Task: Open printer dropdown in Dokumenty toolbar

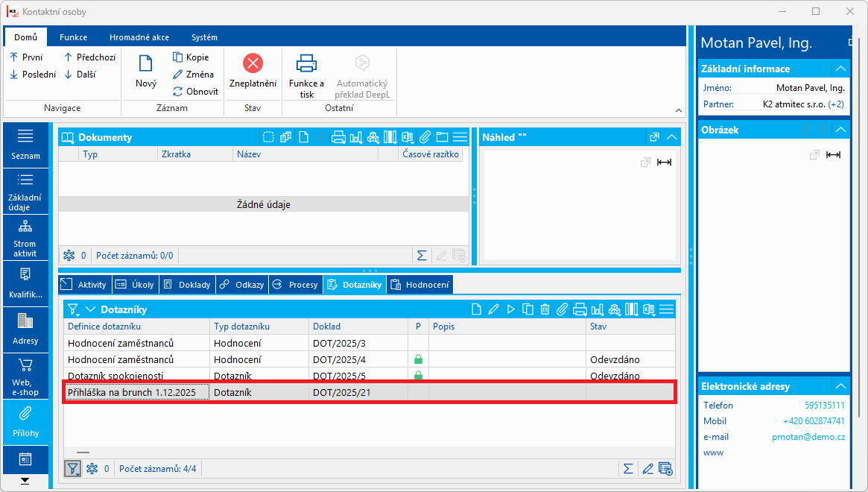Action: point(338,137)
